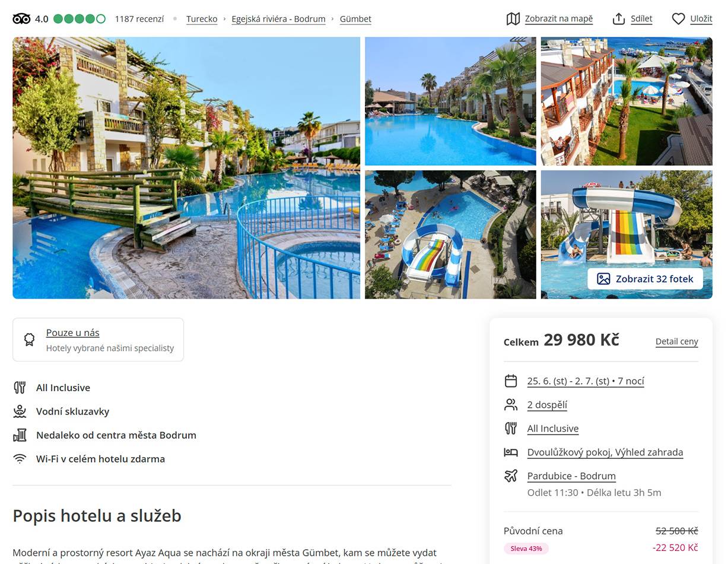Image resolution: width=728 pixels, height=564 pixels.
Task: Change room Dvoulůžkový pokoj, Výhled zahrada
Action: [605, 452]
